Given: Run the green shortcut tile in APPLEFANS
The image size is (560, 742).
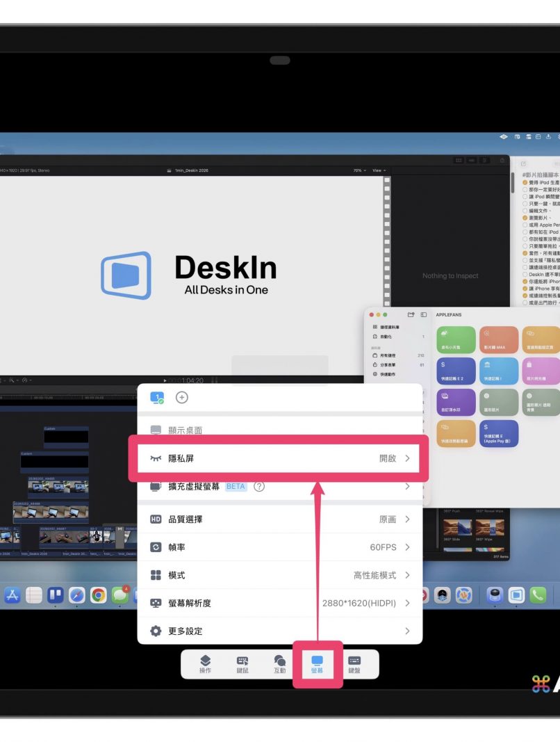Looking at the screenshot, I should (x=456, y=340).
